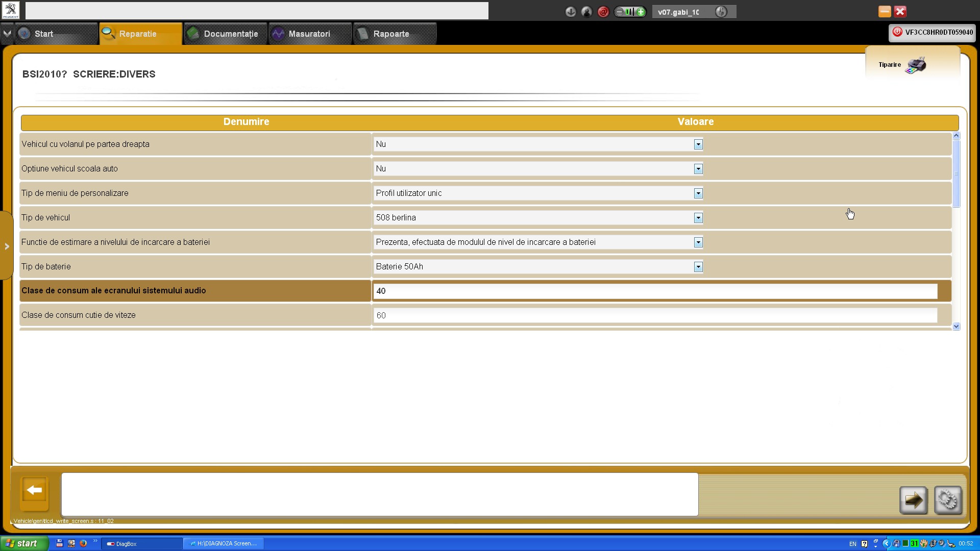The height and width of the screenshot is (551, 980).
Task: Open dropdown for battery charge estimation function
Action: 698,242
